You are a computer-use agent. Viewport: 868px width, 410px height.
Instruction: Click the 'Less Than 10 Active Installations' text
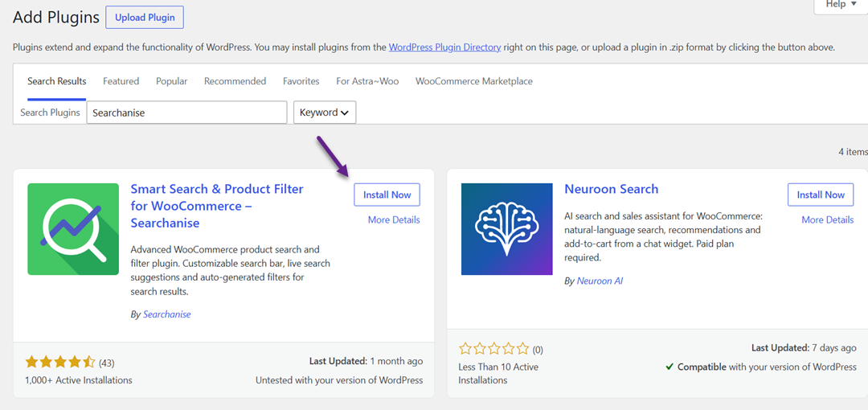click(498, 374)
